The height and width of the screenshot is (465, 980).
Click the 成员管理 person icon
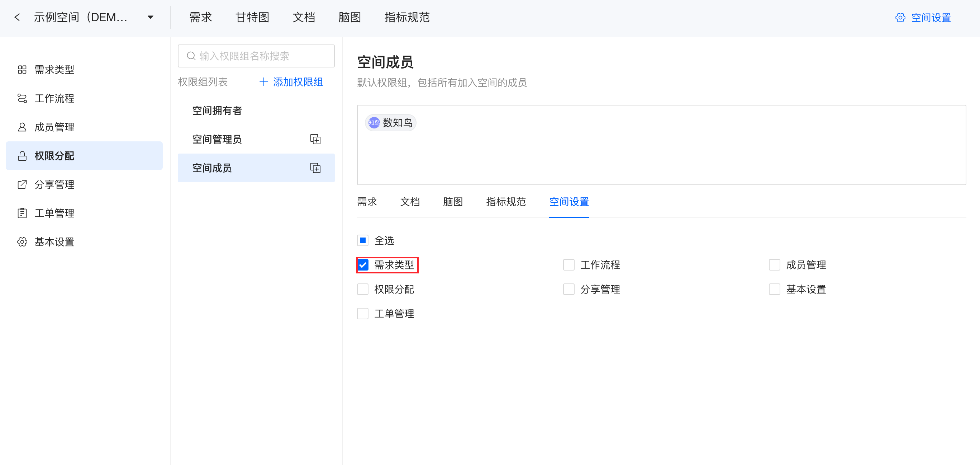(22, 127)
